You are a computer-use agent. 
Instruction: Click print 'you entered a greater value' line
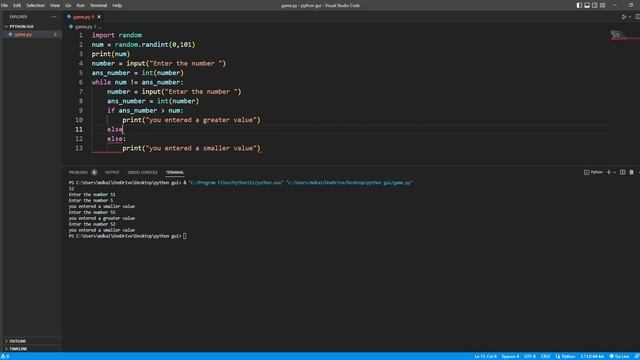[191, 120]
